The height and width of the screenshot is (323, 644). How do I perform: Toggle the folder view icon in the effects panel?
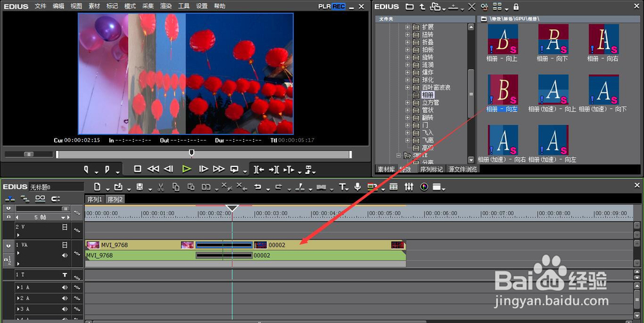click(x=410, y=6)
